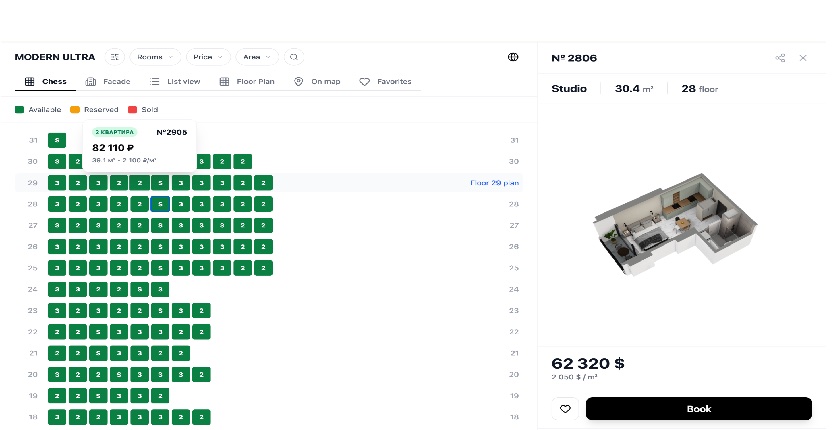840x430 pixels.
Task: Switch to the Facade tab
Action: click(x=108, y=81)
